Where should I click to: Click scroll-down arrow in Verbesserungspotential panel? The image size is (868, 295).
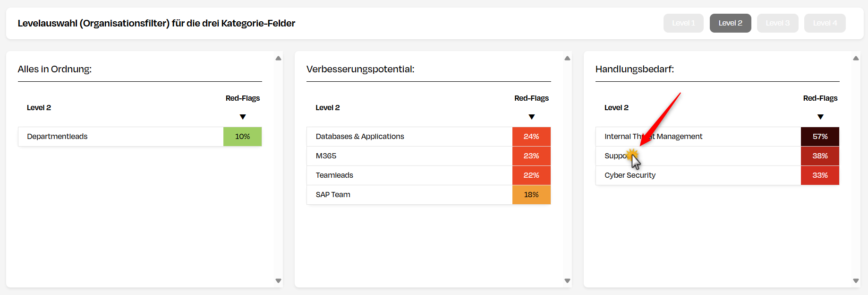[x=567, y=280]
